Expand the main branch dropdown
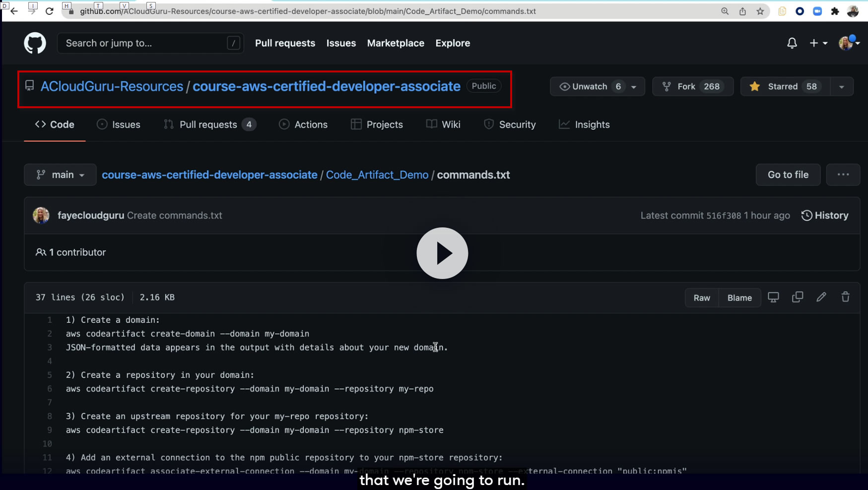 pyautogui.click(x=60, y=175)
